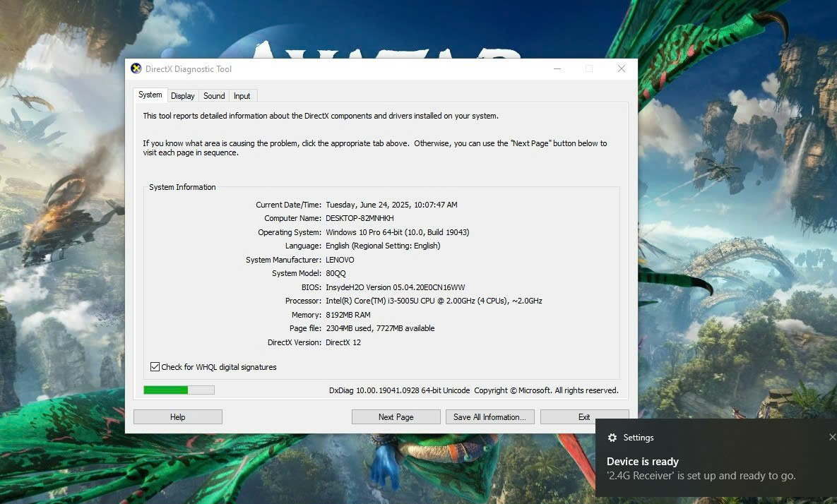This screenshot has height=504, width=837.
Task: Click the language value 'English (Regional Setting: English)'
Action: [383, 246]
